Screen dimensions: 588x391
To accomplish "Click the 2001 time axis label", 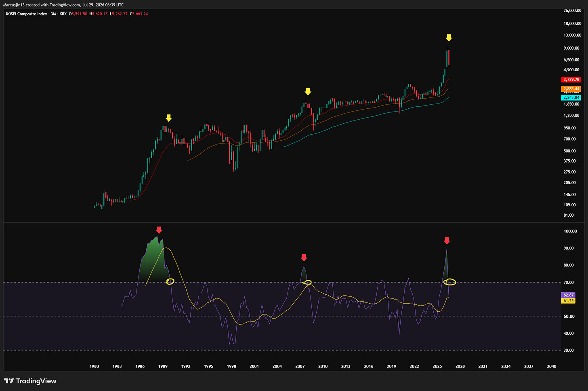I will 254,366.
